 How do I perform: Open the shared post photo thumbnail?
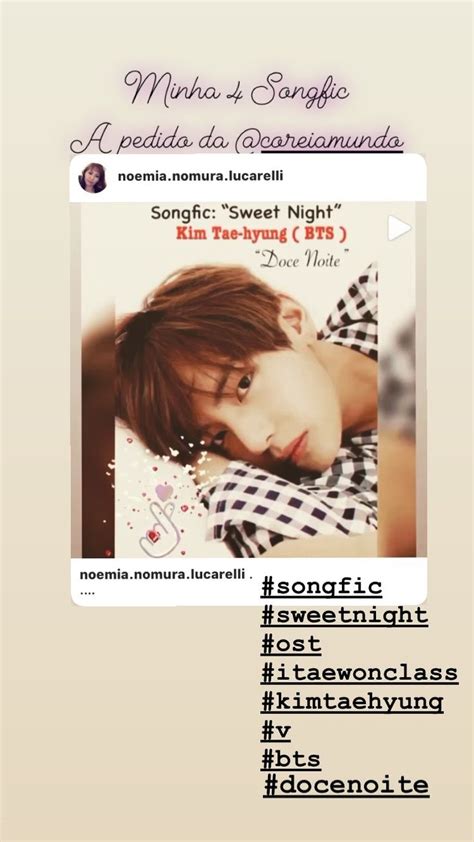(x=249, y=379)
